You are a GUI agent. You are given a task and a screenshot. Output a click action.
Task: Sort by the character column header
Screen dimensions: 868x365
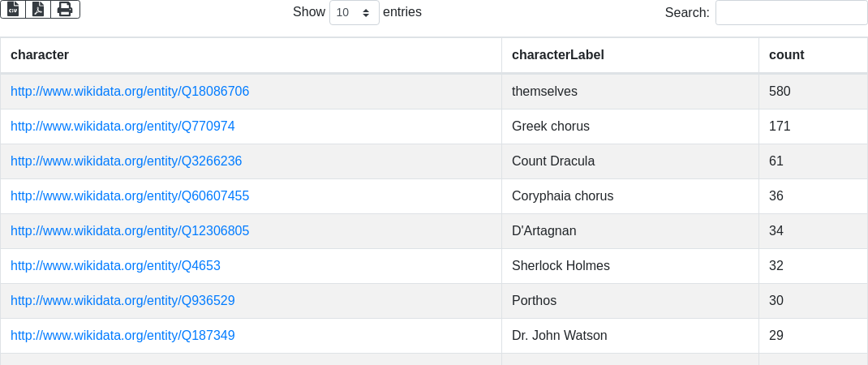[40, 55]
